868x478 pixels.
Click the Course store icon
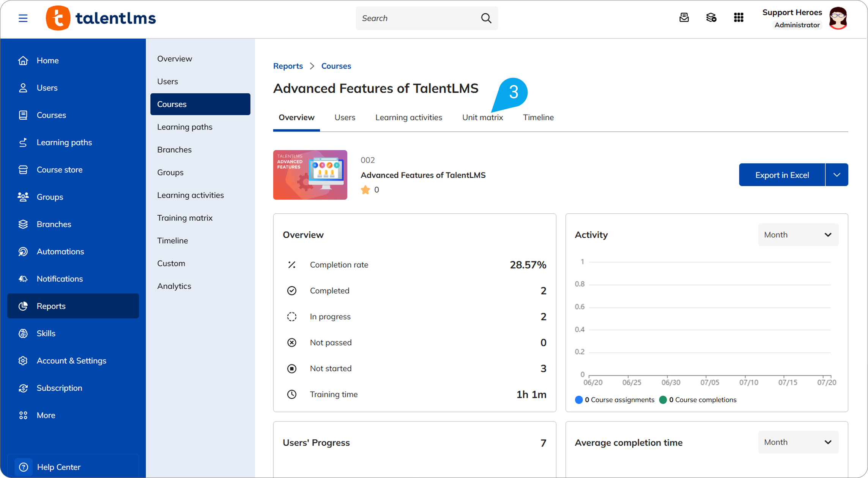pyautogui.click(x=23, y=170)
